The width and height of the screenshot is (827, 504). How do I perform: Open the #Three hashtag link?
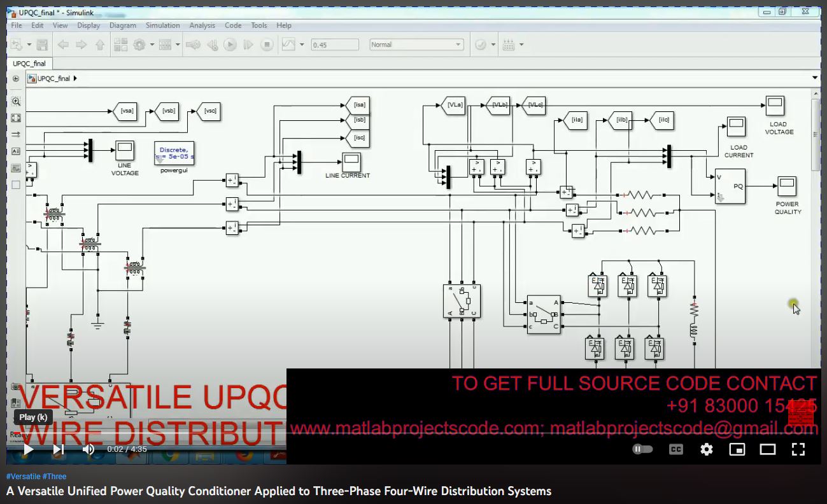click(55, 477)
